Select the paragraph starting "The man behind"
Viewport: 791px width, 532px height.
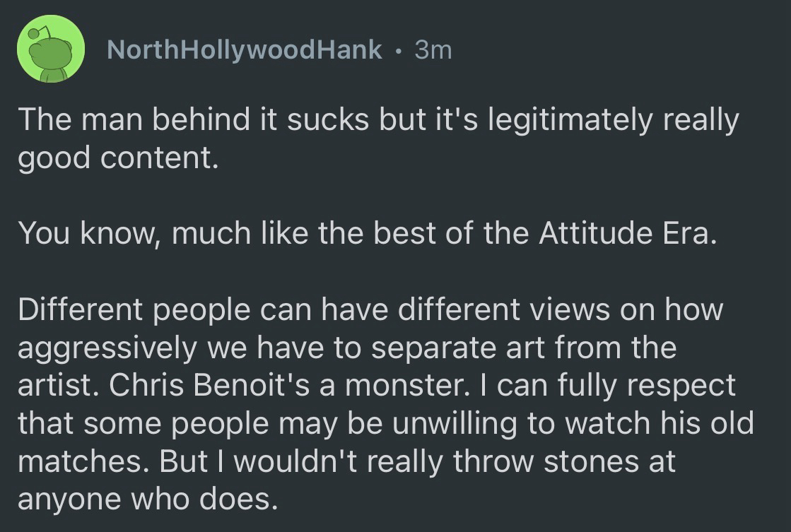coord(378,139)
